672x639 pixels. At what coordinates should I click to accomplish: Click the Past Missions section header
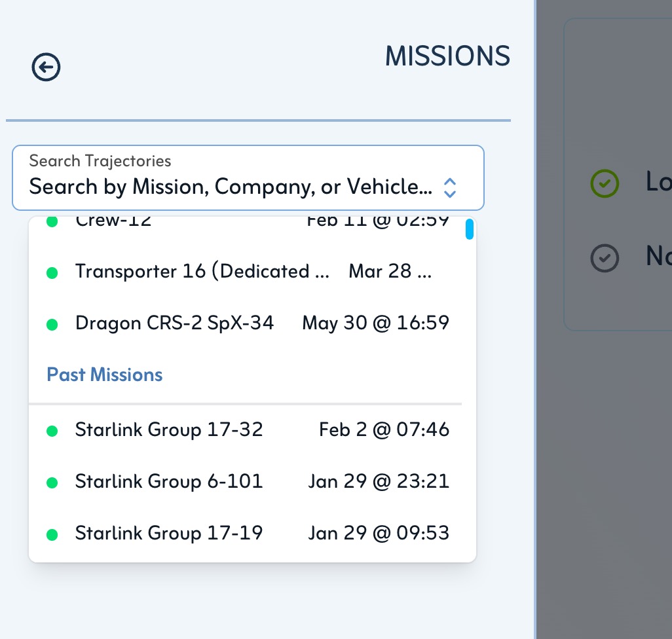click(x=105, y=375)
